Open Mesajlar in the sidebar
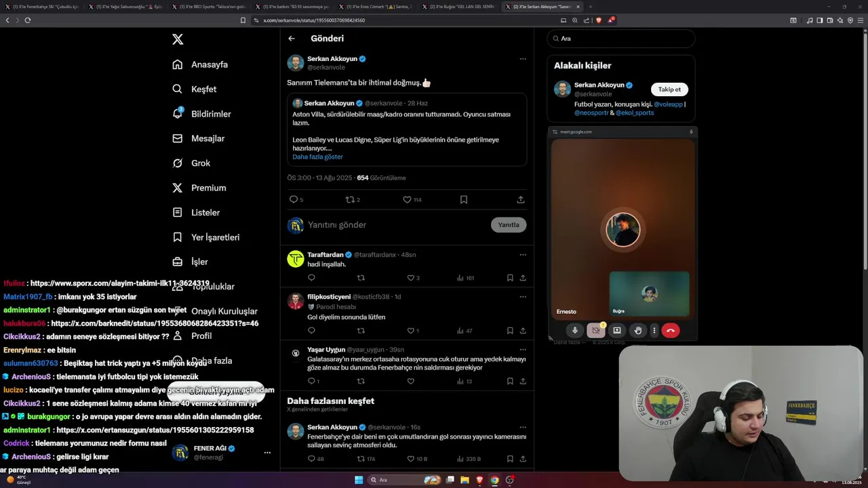The image size is (868, 488). (x=198, y=138)
